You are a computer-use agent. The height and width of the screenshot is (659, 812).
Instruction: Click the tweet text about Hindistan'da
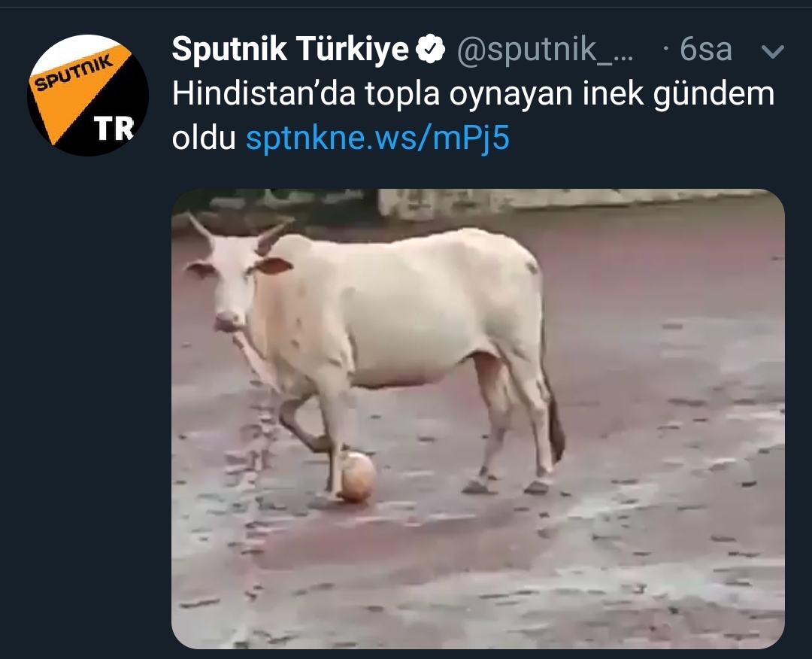473,116
